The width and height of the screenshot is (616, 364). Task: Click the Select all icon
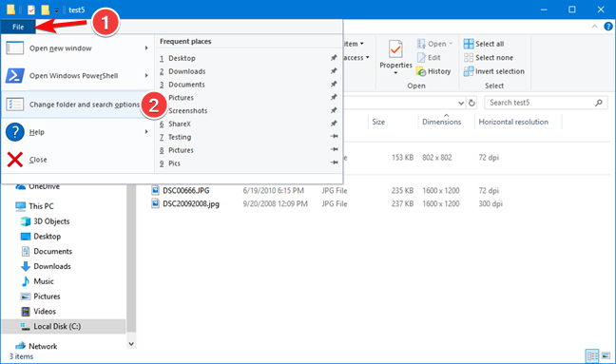(x=469, y=44)
